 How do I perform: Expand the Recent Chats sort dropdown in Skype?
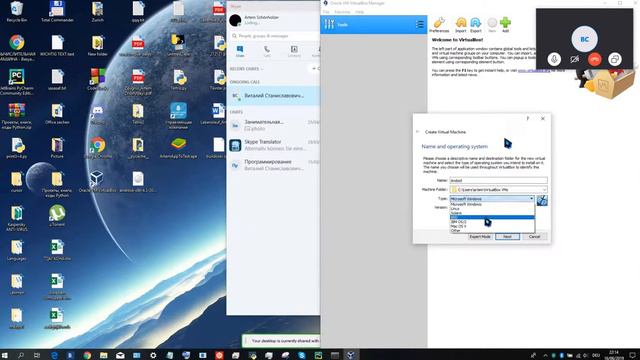pos(247,69)
